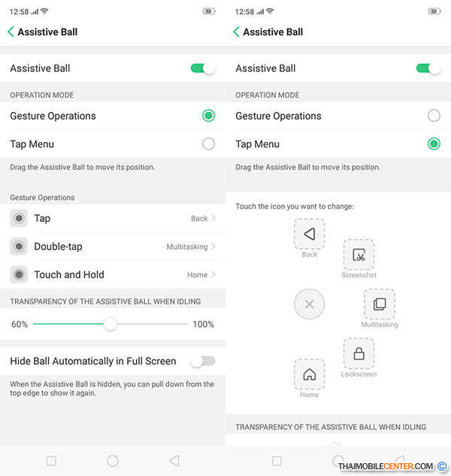Screen dimensions: 451x476
Task: Enable Hide Ball Automatically in Full Screen
Action: [x=203, y=361]
